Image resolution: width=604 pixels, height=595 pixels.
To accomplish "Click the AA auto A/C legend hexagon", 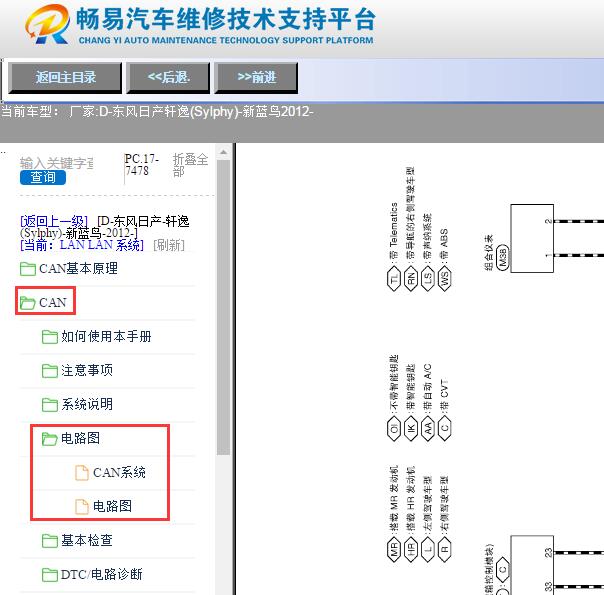I will tap(428, 428).
